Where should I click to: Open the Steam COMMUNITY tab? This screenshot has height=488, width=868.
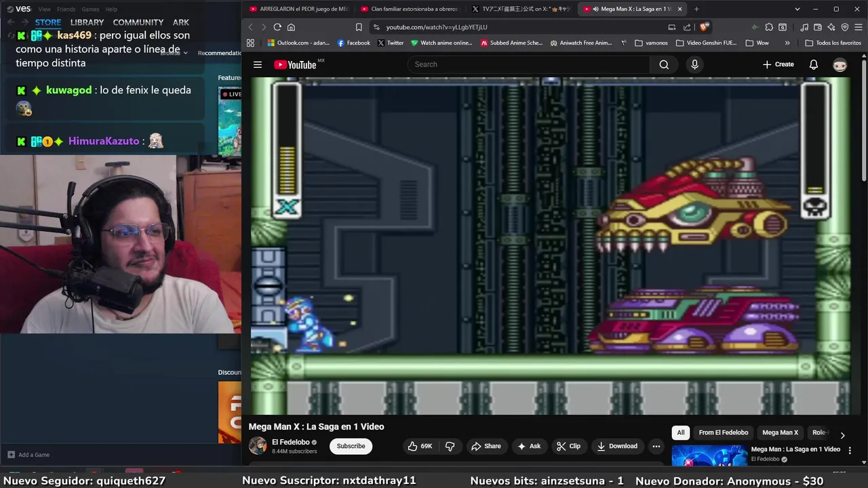tap(138, 22)
